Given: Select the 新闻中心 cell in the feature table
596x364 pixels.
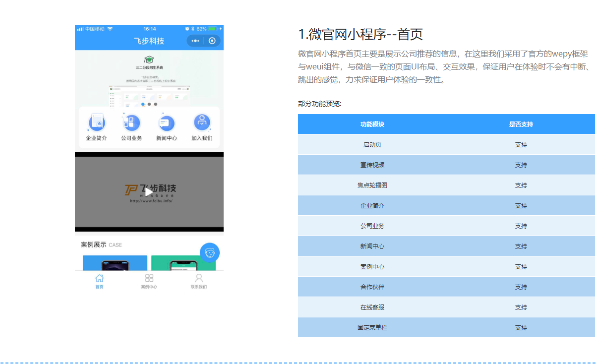Looking at the screenshot, I should click(372, 246).
